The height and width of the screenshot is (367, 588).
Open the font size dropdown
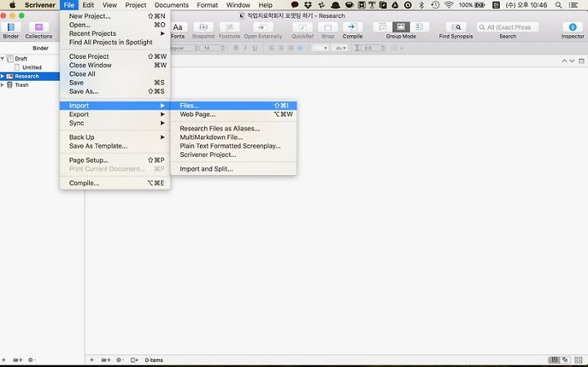pyautogui.click(x=213, y=48)
